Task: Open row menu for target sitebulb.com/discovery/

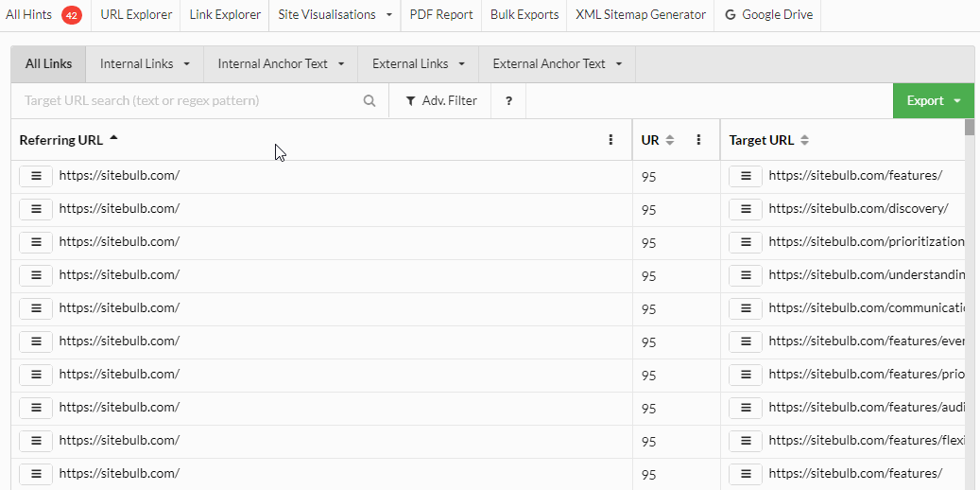Action: pos(746,209)
